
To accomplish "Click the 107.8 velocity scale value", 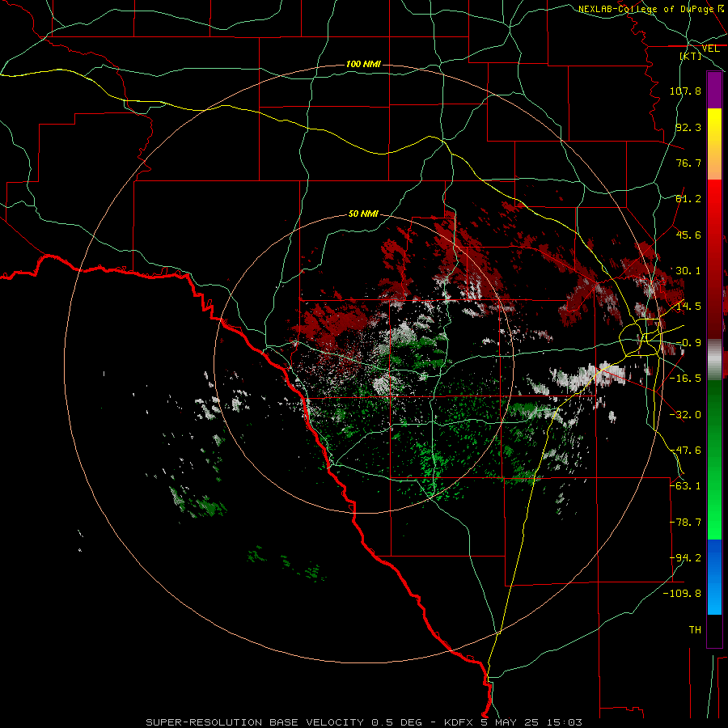I will (685, 91).
